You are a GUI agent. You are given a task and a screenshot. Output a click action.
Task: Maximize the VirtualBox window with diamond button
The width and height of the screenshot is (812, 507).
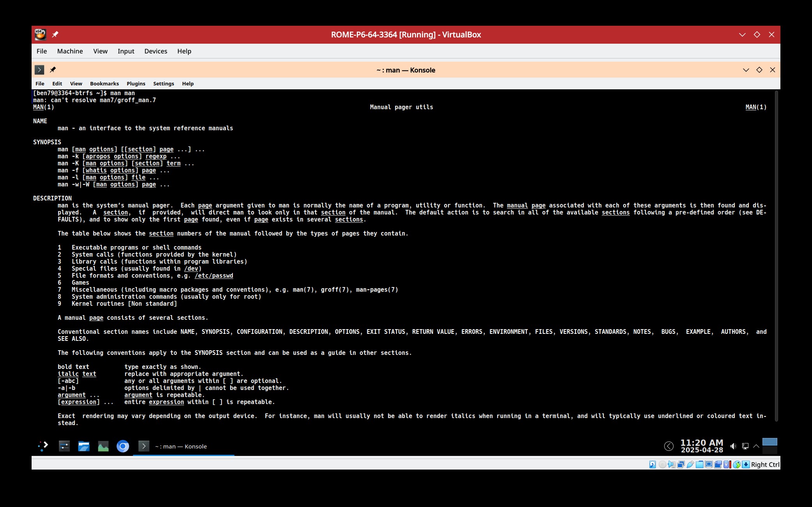757,34
